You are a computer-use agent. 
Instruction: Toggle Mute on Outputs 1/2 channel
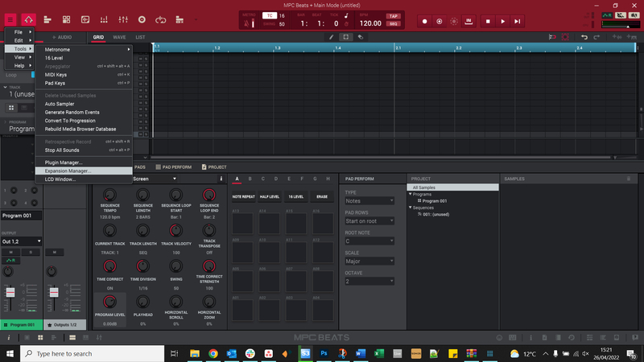[x=54, y=252]
